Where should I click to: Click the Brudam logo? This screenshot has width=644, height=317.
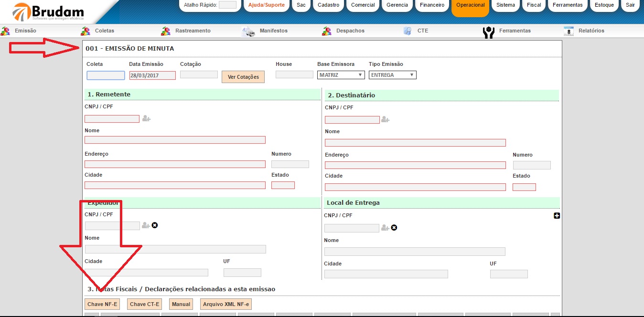tap(48, 12)
